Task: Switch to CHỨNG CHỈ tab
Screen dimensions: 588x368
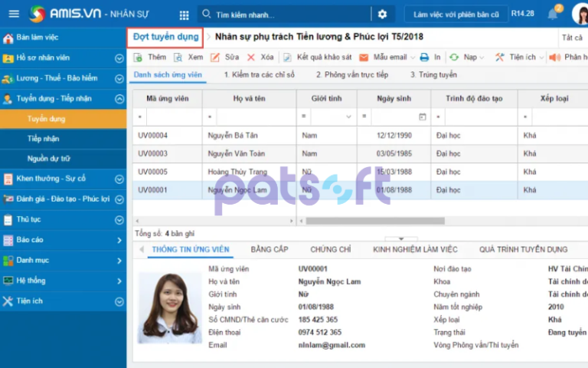Action: [331, 249]
